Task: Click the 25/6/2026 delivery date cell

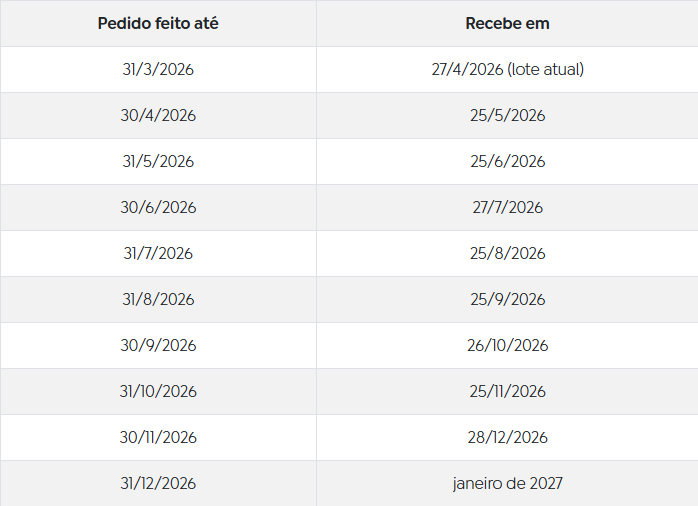Action: [507, 161]
